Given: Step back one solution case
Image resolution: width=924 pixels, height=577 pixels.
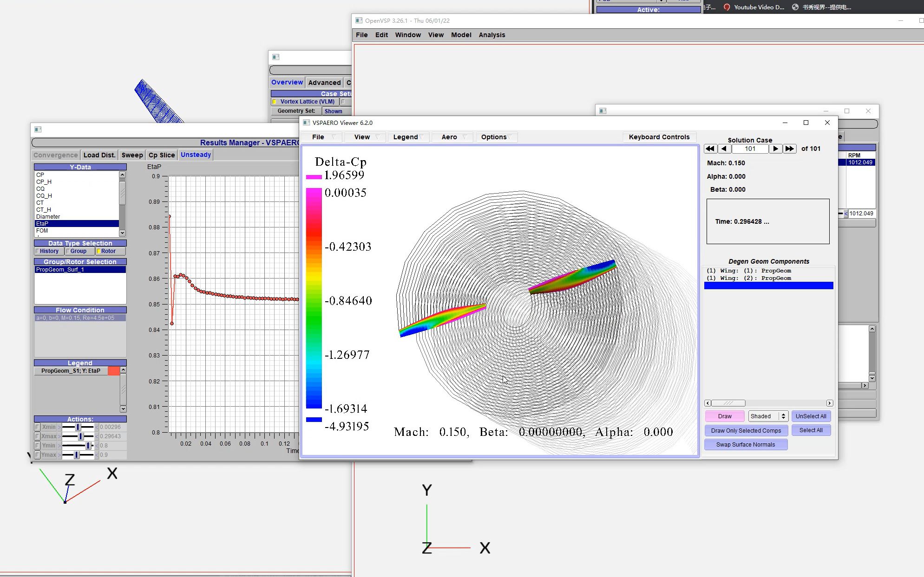Looking at the screenshot, I should [724, 149].
